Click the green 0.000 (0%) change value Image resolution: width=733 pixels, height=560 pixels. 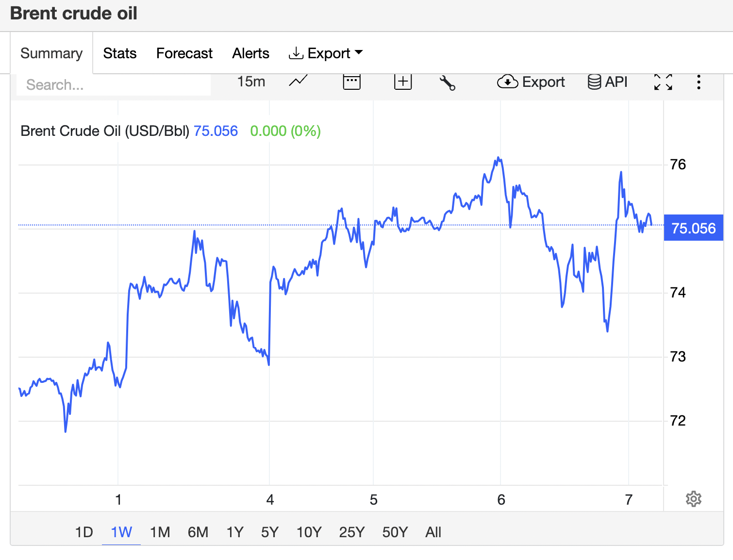tap(285, 131)
